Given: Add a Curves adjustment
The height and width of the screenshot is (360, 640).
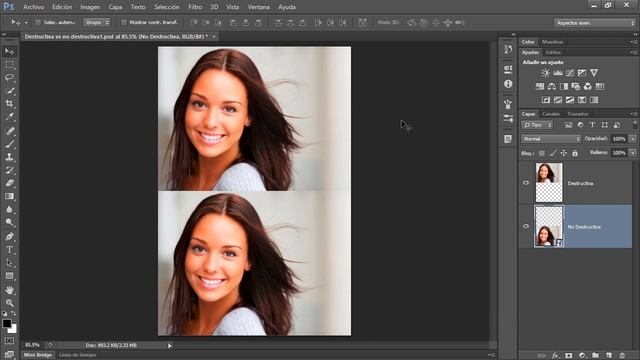Looking at the screenshot, I should 570,73.
